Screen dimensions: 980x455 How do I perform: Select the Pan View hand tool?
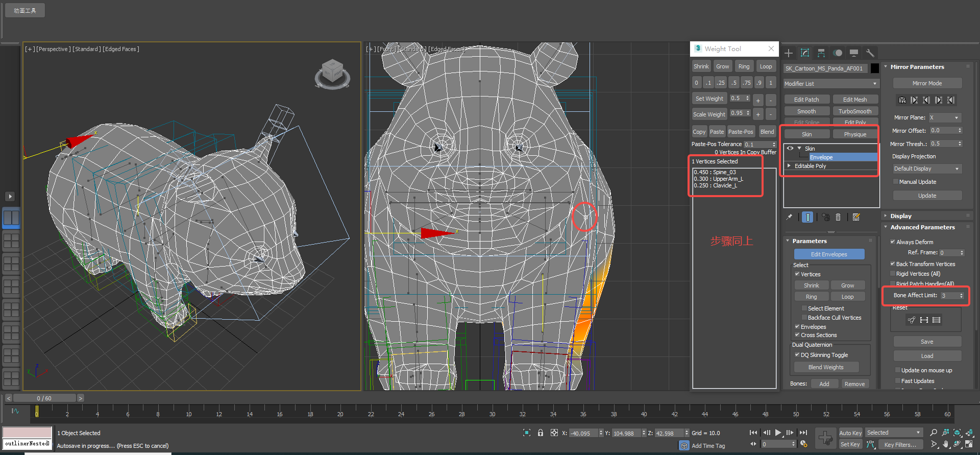coord(946,444)
